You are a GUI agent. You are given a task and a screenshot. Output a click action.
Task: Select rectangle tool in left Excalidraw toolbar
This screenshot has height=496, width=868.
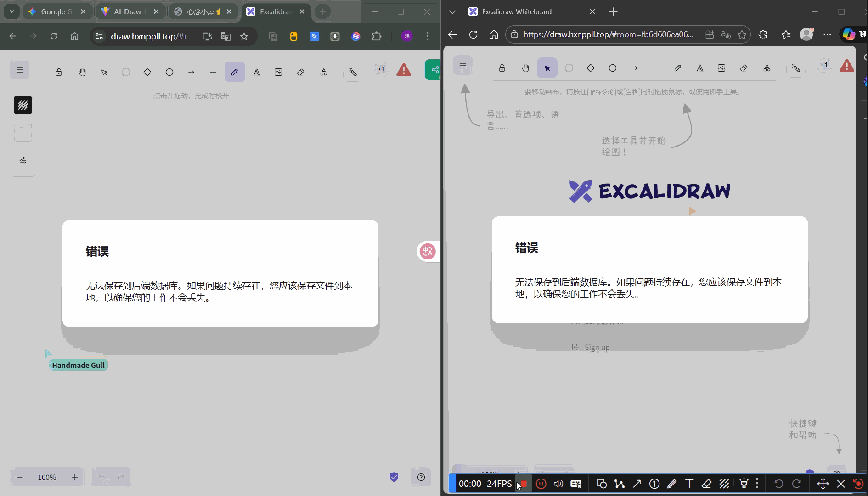pyautogui.click(x=126, y=72)
